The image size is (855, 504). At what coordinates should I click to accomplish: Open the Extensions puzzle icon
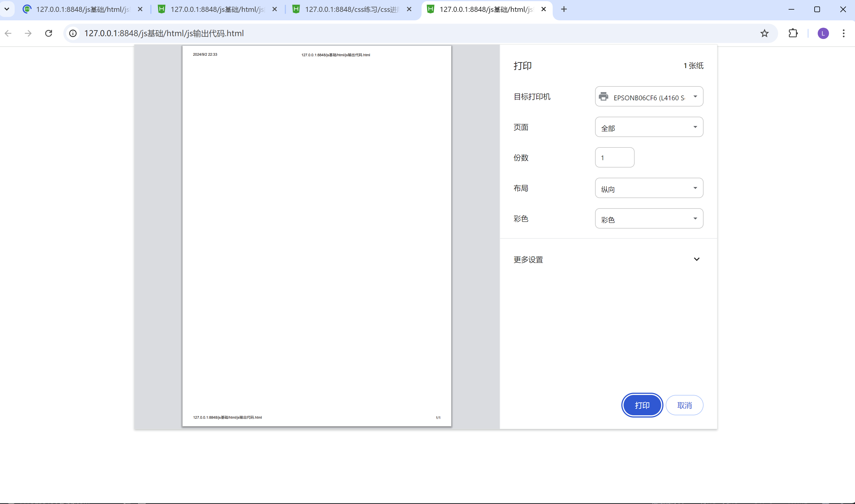tap(793, 33)
